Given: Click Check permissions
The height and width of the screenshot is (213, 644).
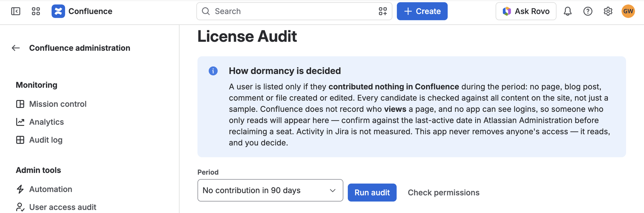Looking at the screenshot, I should (444, 193).
